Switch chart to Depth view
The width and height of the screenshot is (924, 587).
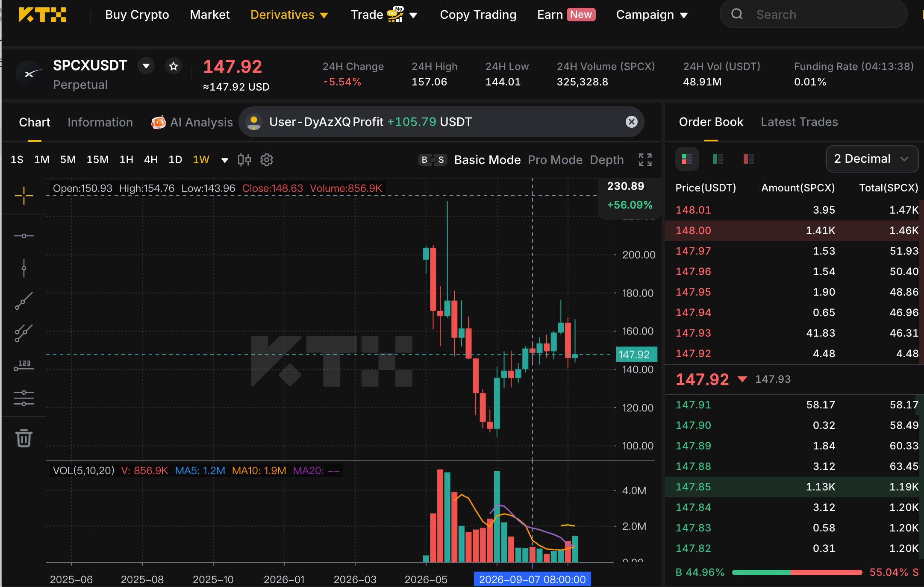[x=607, y=160]
